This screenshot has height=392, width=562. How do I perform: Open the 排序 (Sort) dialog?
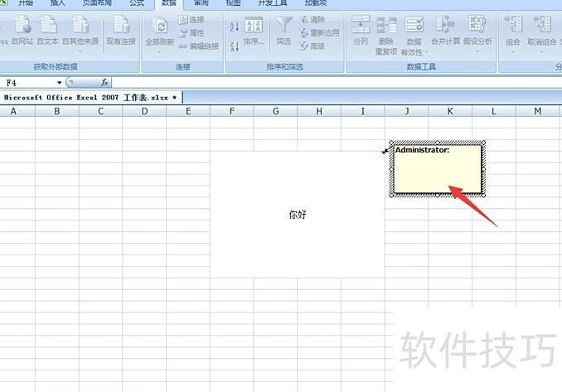click(x=254, y=31)
